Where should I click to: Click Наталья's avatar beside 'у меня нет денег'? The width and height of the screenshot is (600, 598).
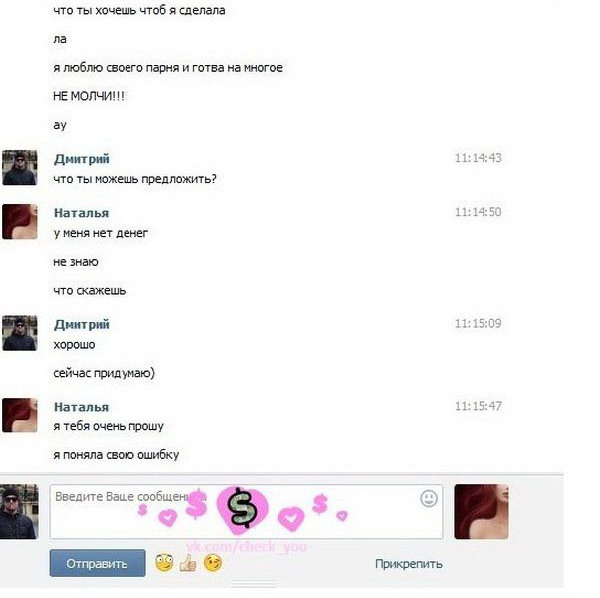[20, 222]
